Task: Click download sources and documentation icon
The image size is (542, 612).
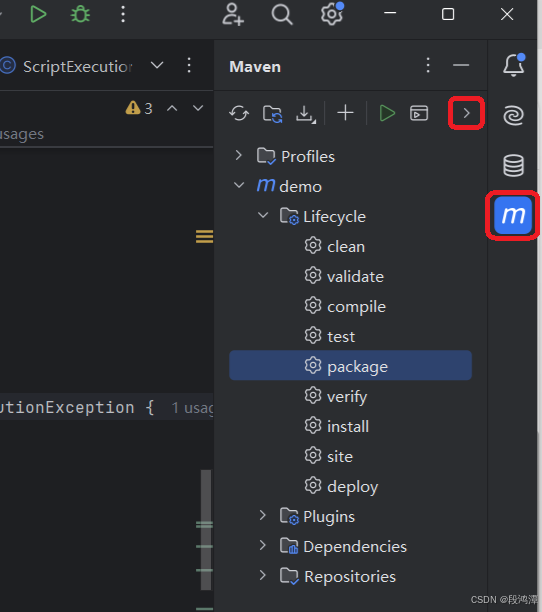Action: coord(306,114)
